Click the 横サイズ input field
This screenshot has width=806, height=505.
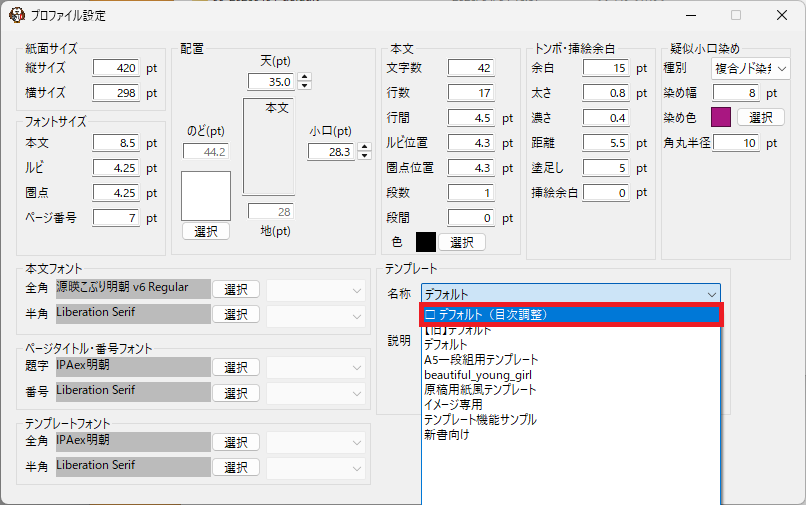pyautogui.click(x=116, y=93)
